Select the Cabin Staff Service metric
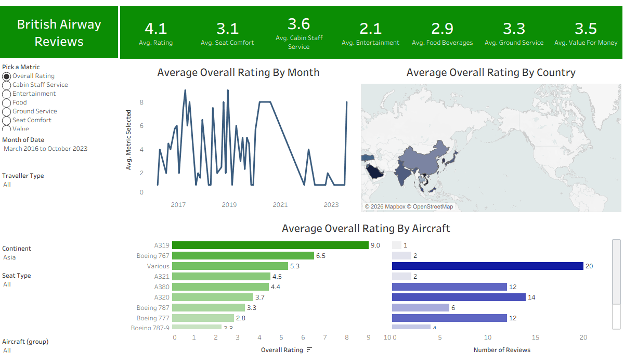 [x=7, y=85]
